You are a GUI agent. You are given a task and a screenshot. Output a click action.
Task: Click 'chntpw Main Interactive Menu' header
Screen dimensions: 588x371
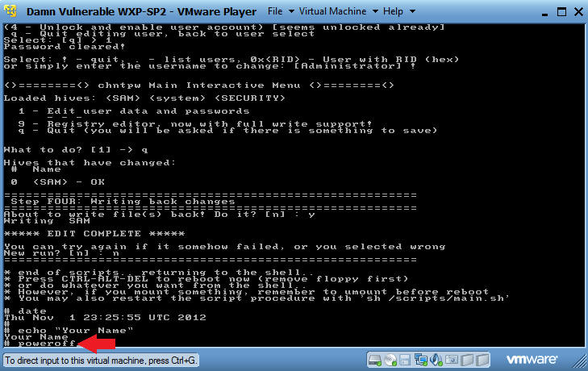[x=199, y=85]
